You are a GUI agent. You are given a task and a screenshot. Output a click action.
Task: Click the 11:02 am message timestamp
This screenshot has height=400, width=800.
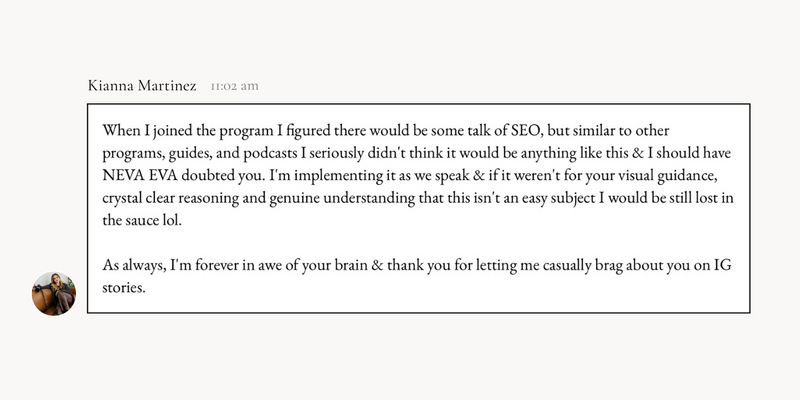pyautogui.click(x=235, y=86)
